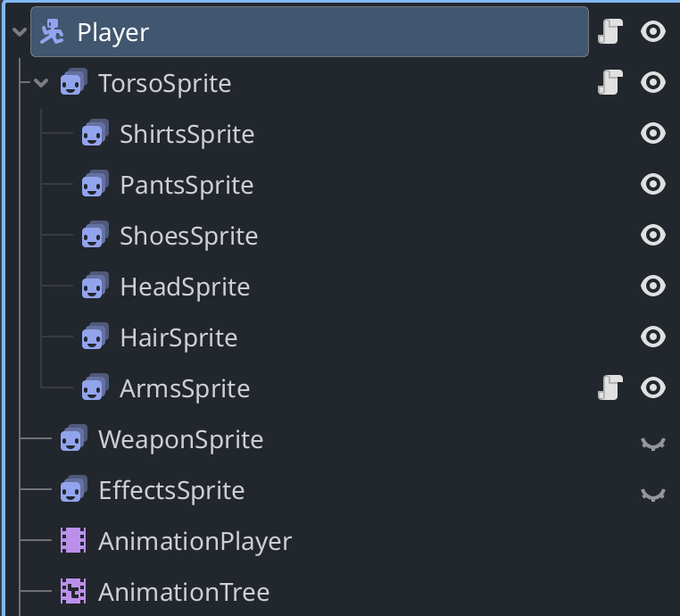This screenshot has width=680, height=616.
Task: Collapse the TorsoSprite children
Action: (41, 83)
